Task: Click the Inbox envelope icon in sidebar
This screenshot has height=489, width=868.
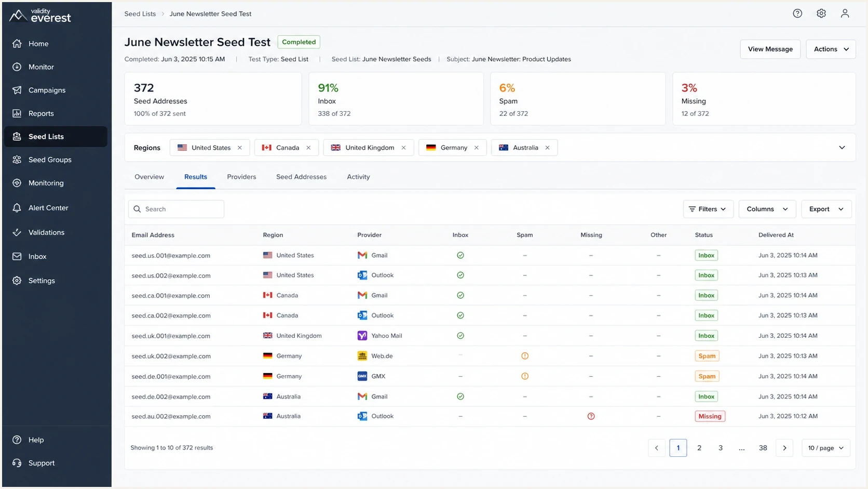Action: (x=17, y=257)
